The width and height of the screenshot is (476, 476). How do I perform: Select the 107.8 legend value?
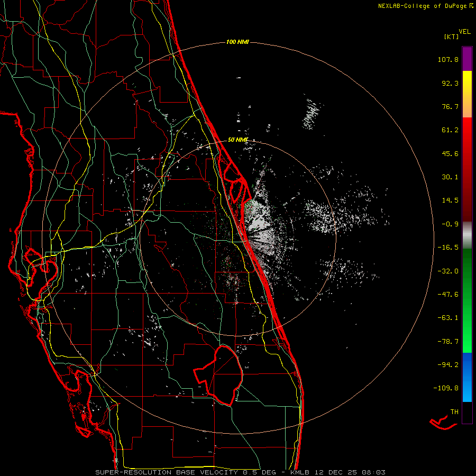(x=448, y=59)
